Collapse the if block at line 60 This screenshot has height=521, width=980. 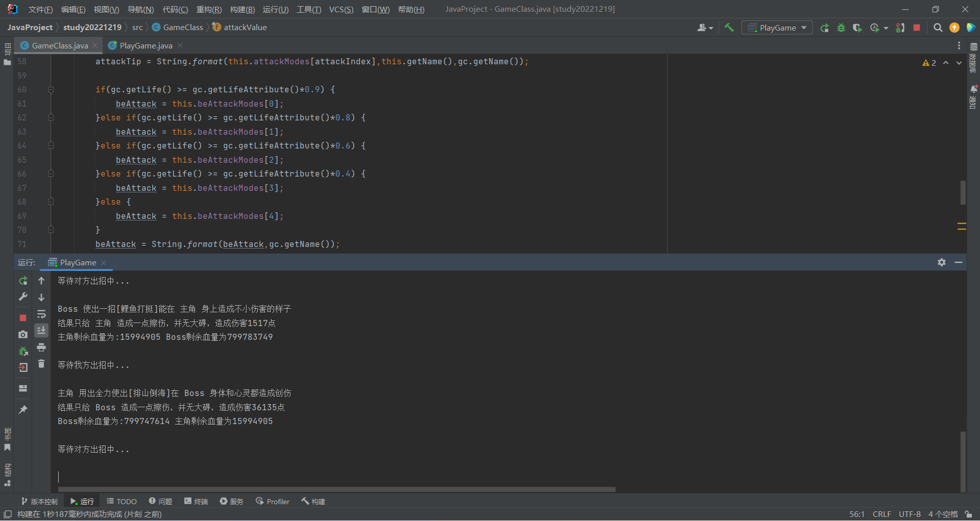51,90
